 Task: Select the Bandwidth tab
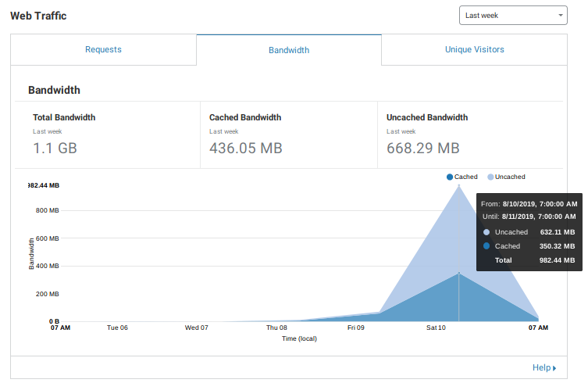[289, 50]
